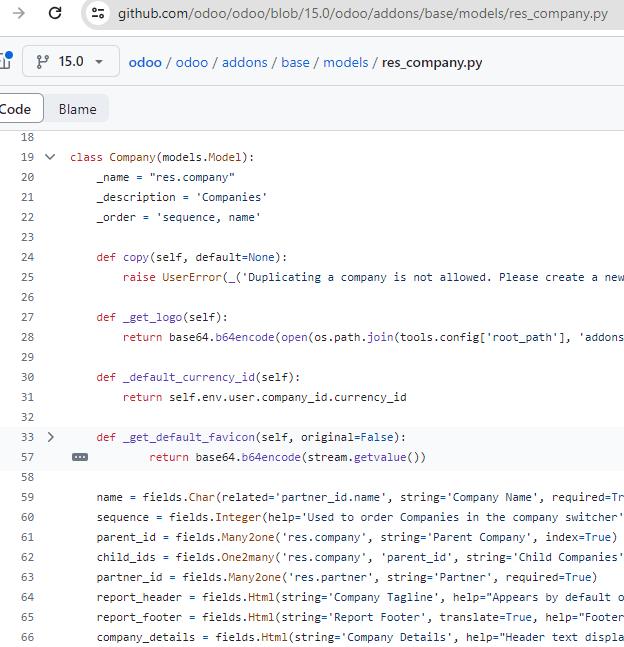Click the _description = 'Companies' line
This screenshot has height=647, width=624.
coord(182,197)
